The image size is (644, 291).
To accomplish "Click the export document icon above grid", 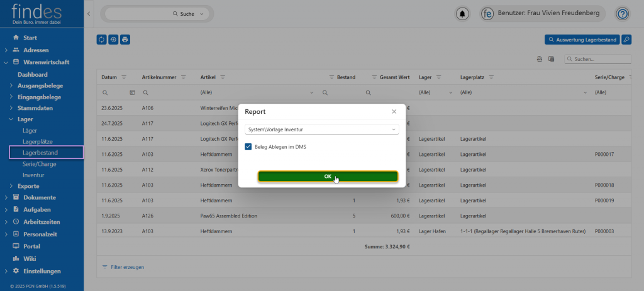I will click(540, 59).
